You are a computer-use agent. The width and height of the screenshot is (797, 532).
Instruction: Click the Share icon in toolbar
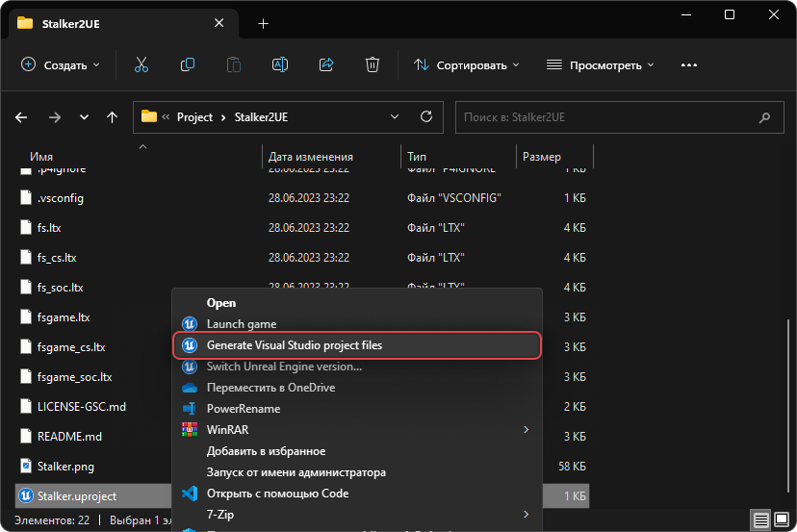(326, 65)
